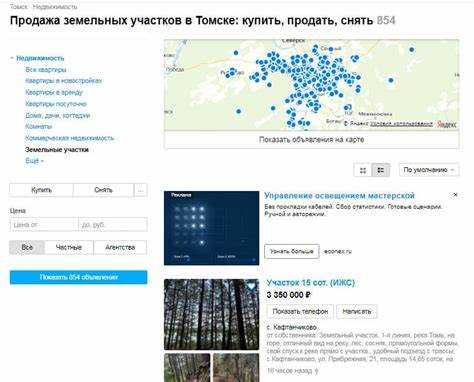474x382 pixels.
Task: Click Узнать больше in the ad
Action: (x=292, y=251)
